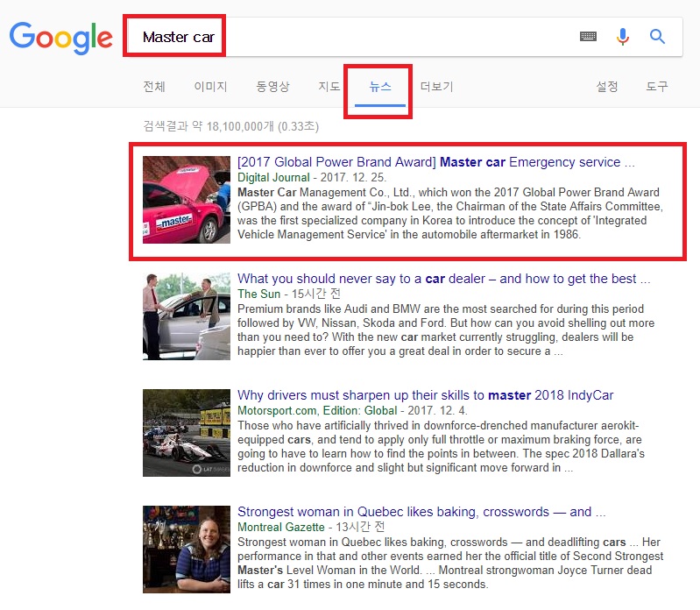Open the 2017 Global Power Brand Award headline
Screen dimensions: 700x610
[x=435, y=162]
